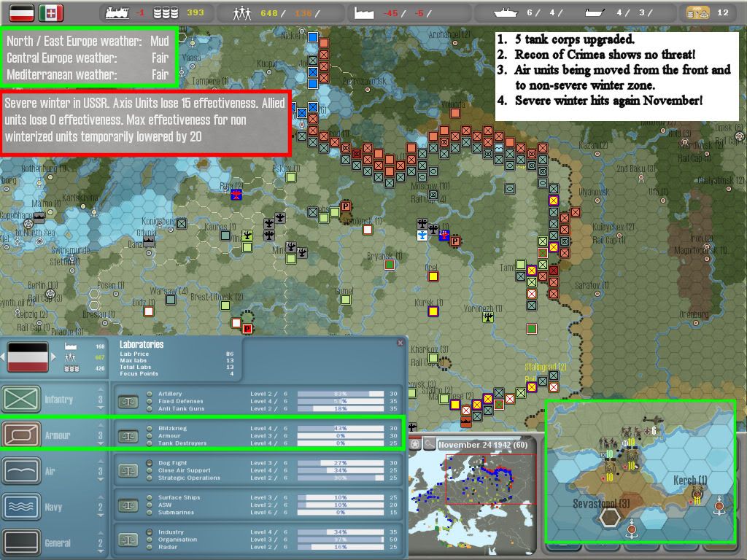Viewport: 747px width, 560px height.
Task: Click the gold coins icon in top bar
Action: [699, 12]
